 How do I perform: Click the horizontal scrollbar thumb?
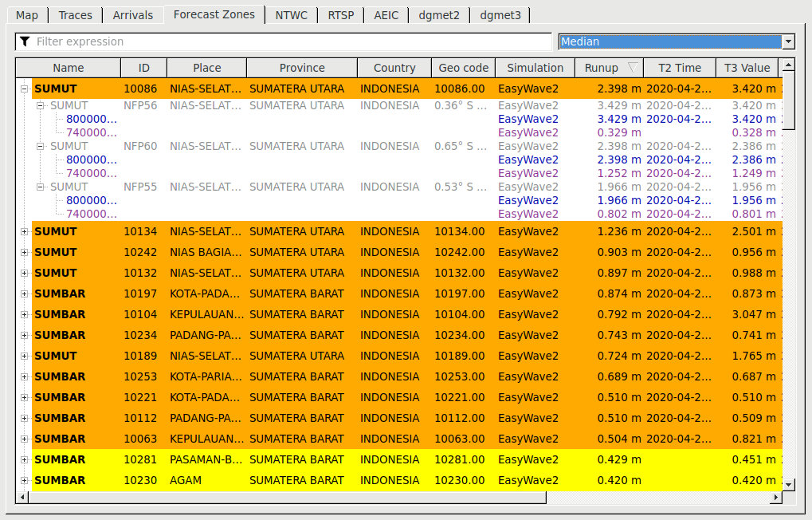pos(288,497)
